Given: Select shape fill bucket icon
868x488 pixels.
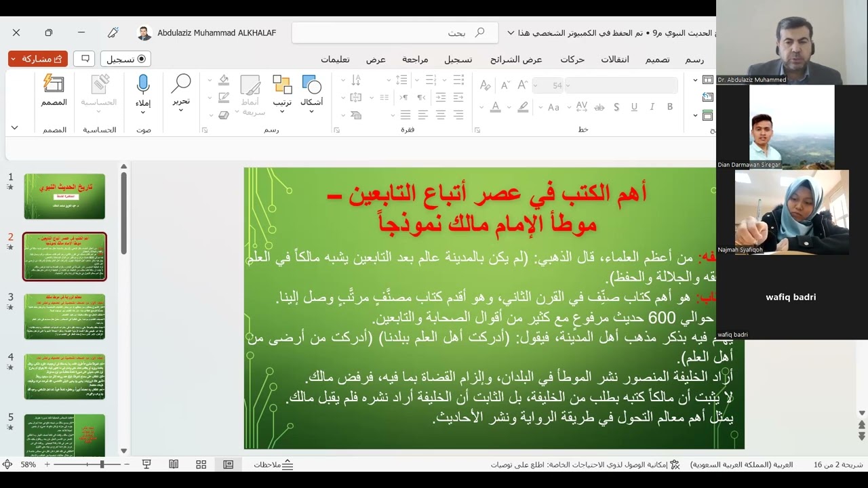Looking at the screenshot, I should click(224, 79).
